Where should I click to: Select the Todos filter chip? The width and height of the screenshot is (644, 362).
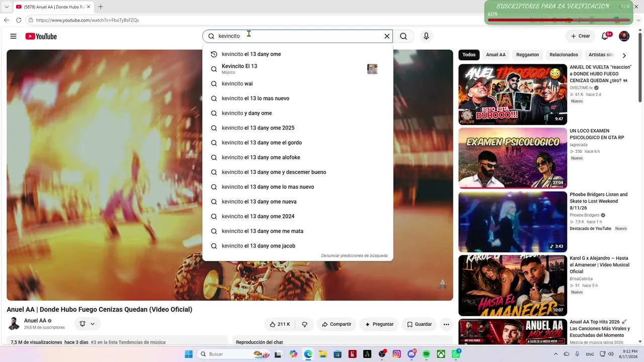tap(469, 55)
